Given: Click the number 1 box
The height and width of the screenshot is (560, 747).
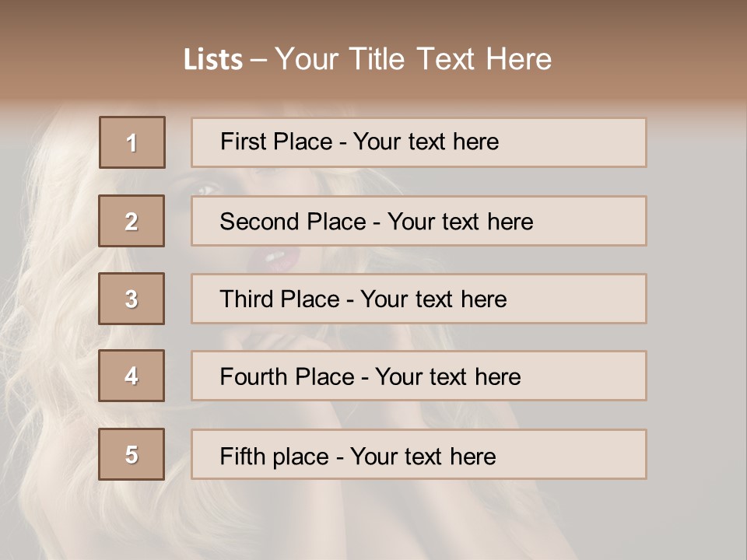Looking at the screenshot, I should pos(132,142).
